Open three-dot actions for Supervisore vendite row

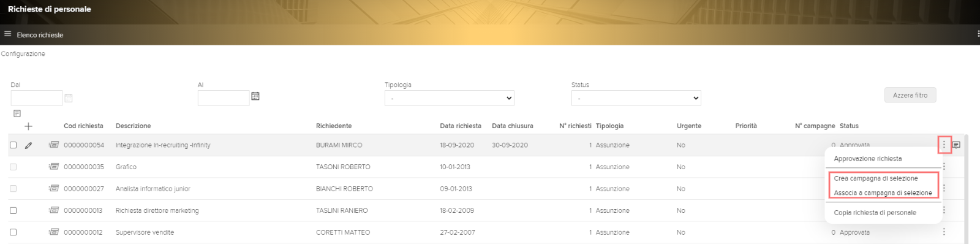point(944,232)
